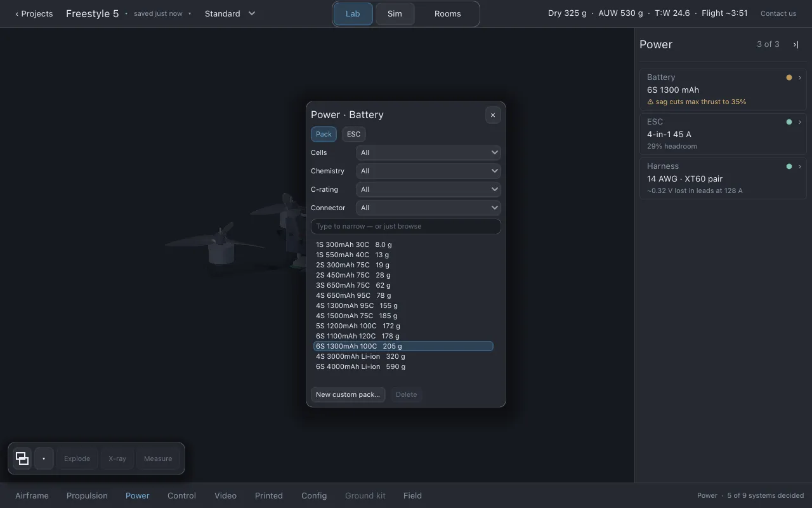Focus the Type to narrow search field
The image size is (812, 508).
click(406, 226)
